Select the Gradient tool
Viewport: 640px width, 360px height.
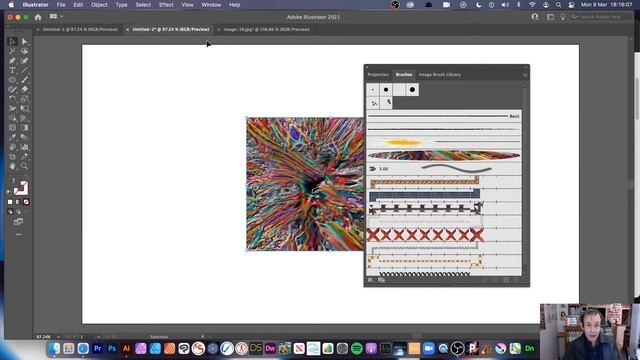point(24,128)
